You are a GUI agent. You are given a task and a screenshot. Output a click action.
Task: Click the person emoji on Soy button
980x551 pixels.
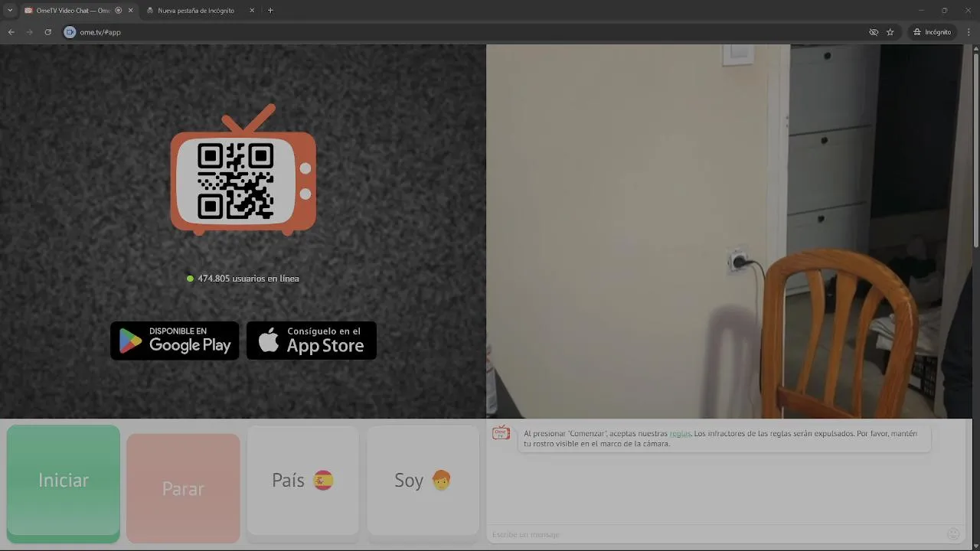441,480
